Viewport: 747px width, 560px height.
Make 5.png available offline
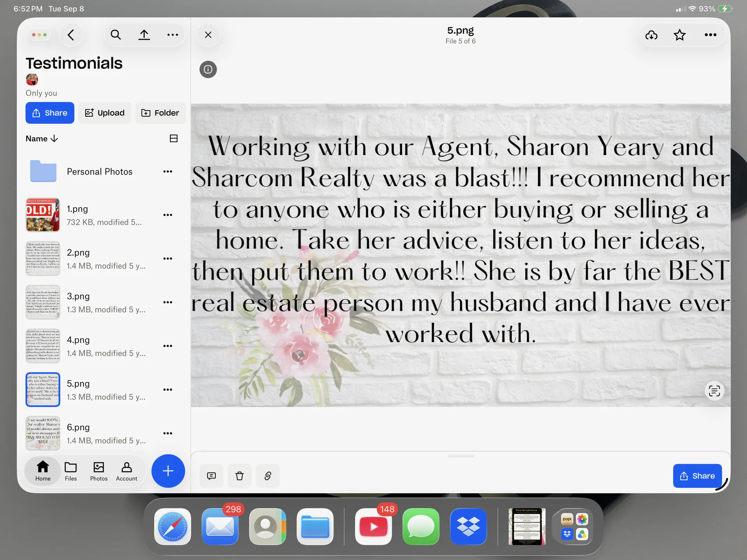tap(651, 35)
